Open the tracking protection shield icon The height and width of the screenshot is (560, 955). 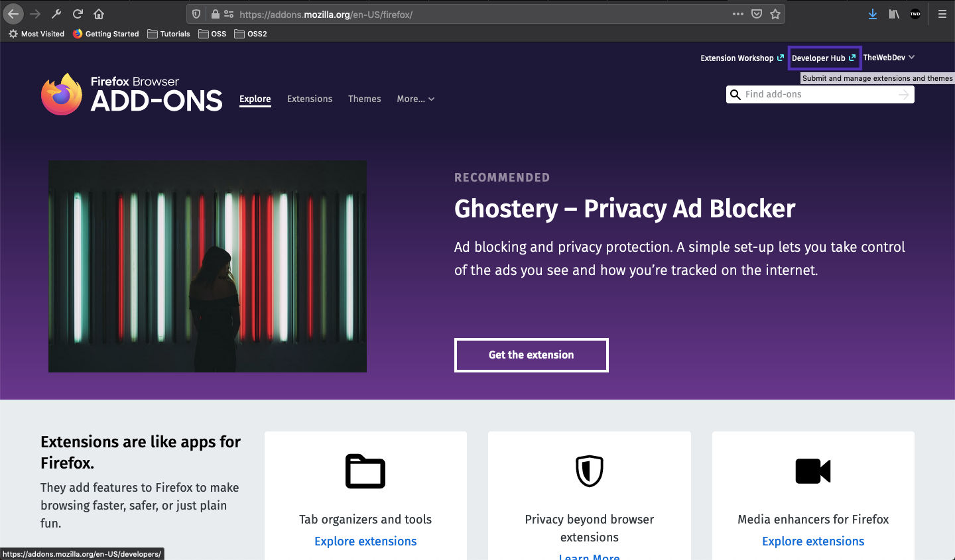tap(196, 14)
